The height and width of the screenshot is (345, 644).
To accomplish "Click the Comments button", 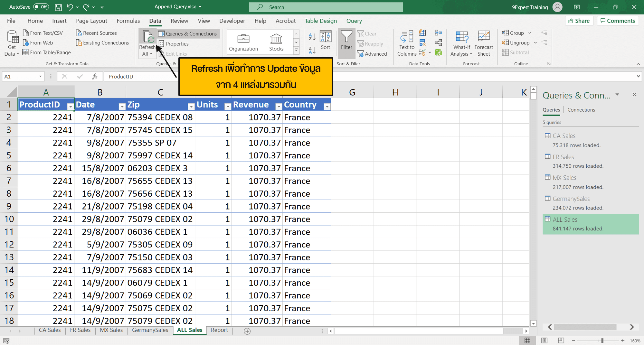I will point(618,21).
